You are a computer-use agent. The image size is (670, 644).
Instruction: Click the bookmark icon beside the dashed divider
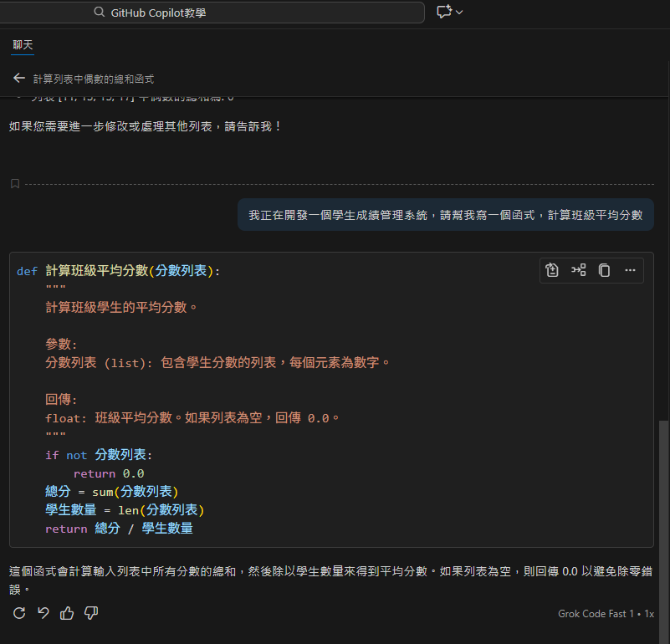click(14, 183)
